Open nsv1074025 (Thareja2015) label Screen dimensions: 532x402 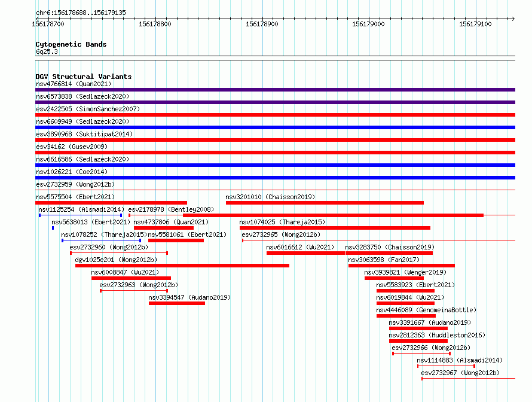282,222
